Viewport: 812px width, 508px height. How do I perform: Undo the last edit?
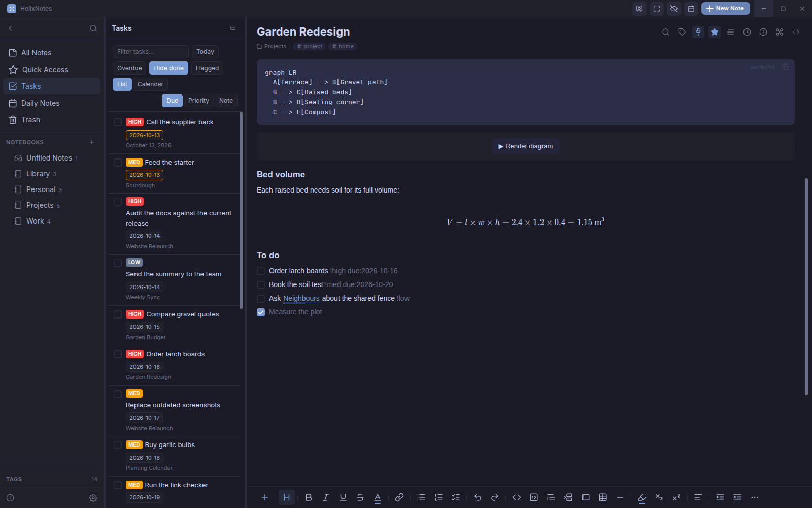click(x=478, y=497)
